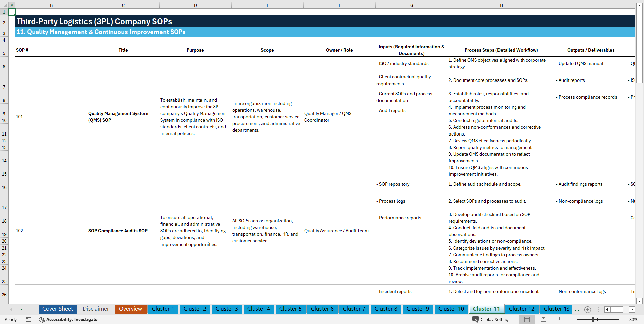Image resolution: width=644 pixels, height=324 pixels.
Task: Switch to the Cluster 12 sheet tab
Action: click(x=522, y=309)
